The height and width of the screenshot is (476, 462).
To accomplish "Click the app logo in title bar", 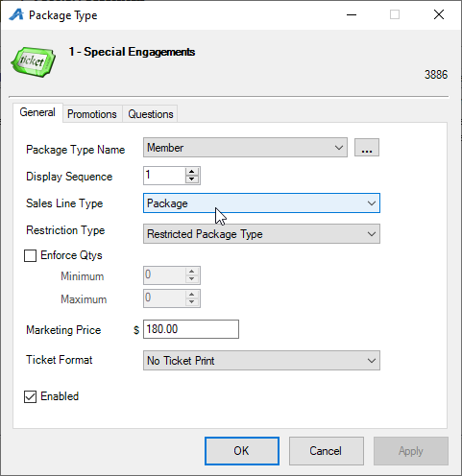I will point(16,14).
